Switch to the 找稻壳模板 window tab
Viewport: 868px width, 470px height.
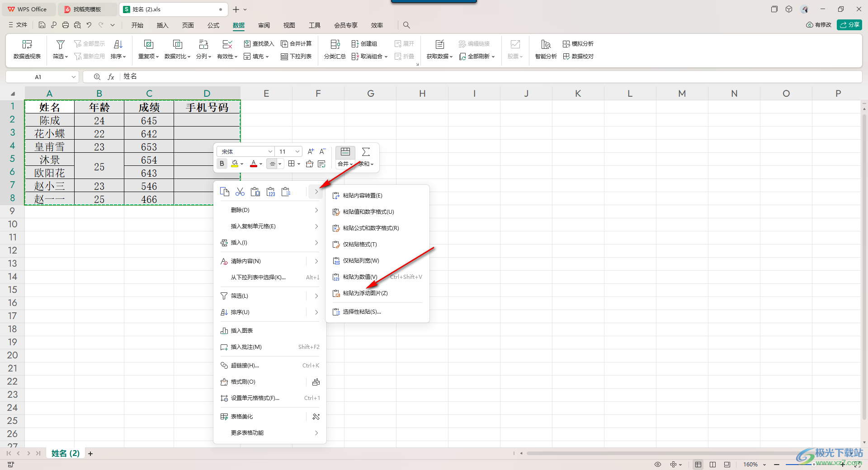click(88, 9)
